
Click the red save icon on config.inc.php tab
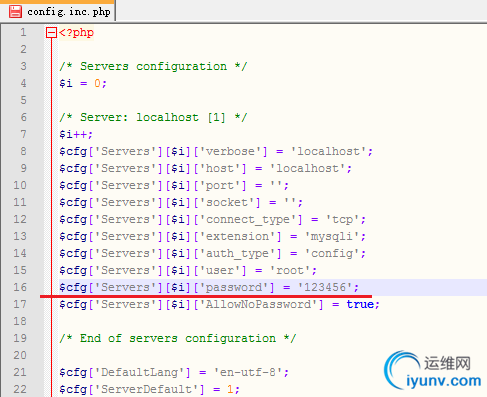(15, 12)
